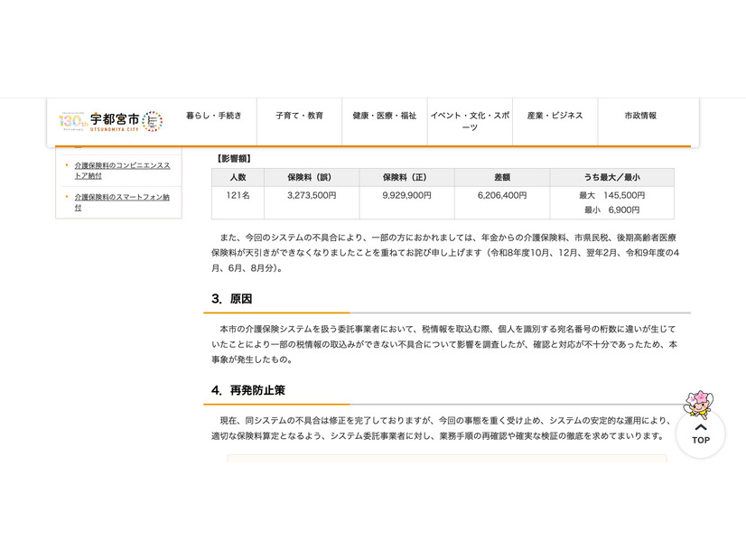Click the up chevron in TOP button
Image resolution: width=746 pixels, height=560 pixels.
pyautogui.click(x=700, y=427)
